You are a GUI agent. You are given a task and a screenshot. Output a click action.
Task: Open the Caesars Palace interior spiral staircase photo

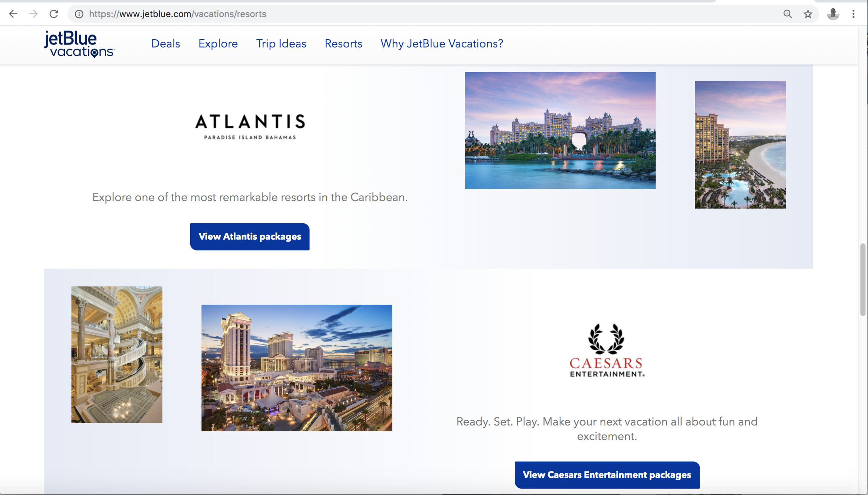coord(117,354)
